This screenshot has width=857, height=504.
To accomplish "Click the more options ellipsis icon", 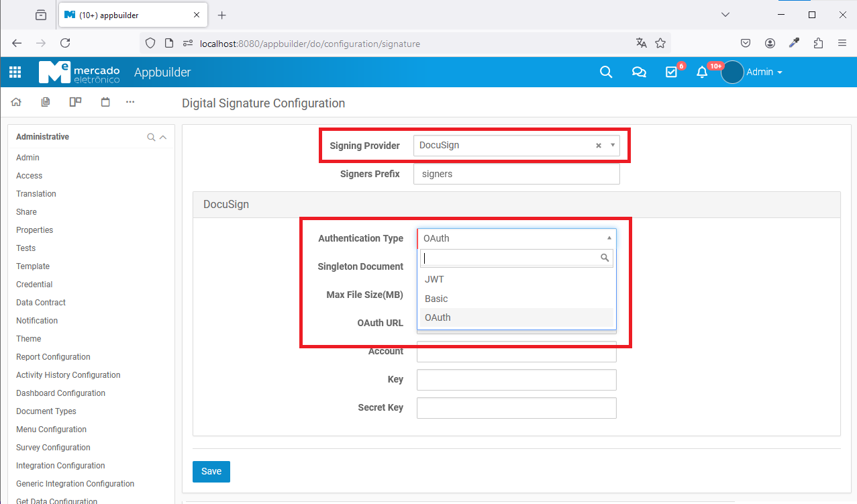I will pyautogui.click(x=130, y=102).
